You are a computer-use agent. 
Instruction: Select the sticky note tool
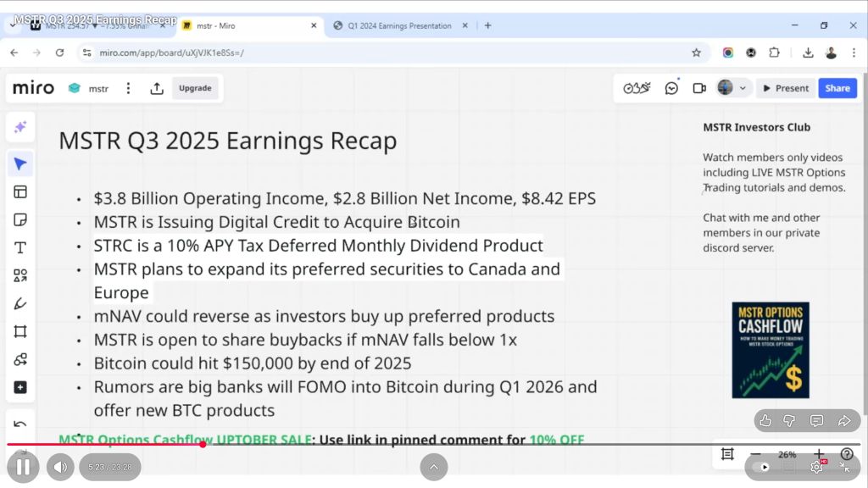pyautogui.click(x=20, y=219)
